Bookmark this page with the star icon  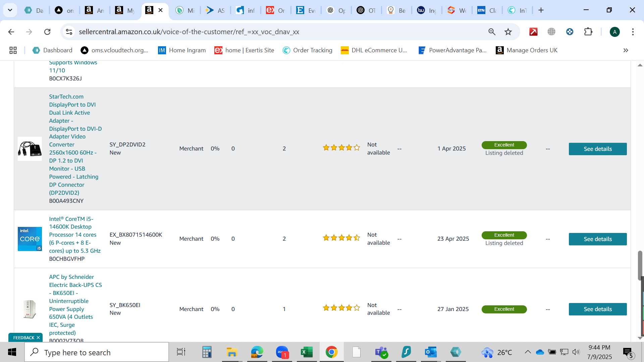point(508,32)
